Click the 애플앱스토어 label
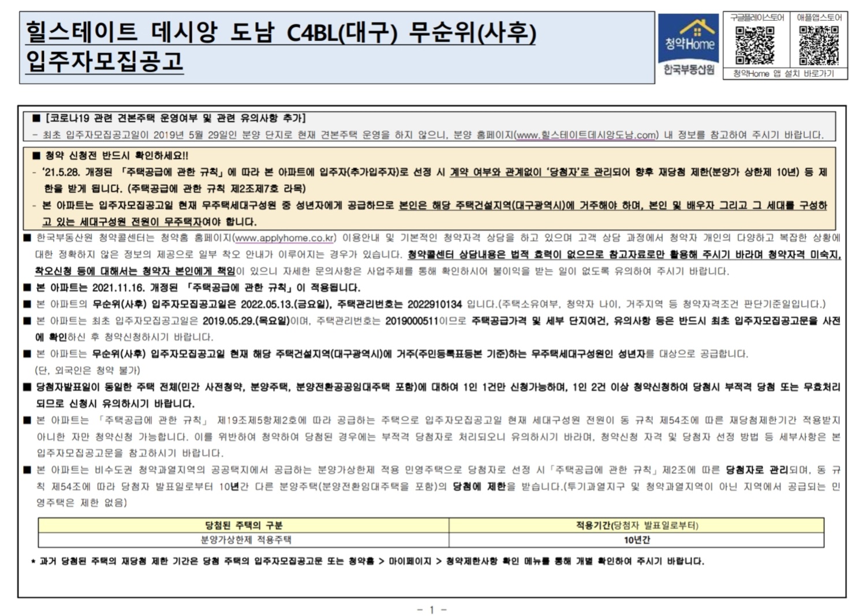Screen dimensions: 859x616 point(819,18)
